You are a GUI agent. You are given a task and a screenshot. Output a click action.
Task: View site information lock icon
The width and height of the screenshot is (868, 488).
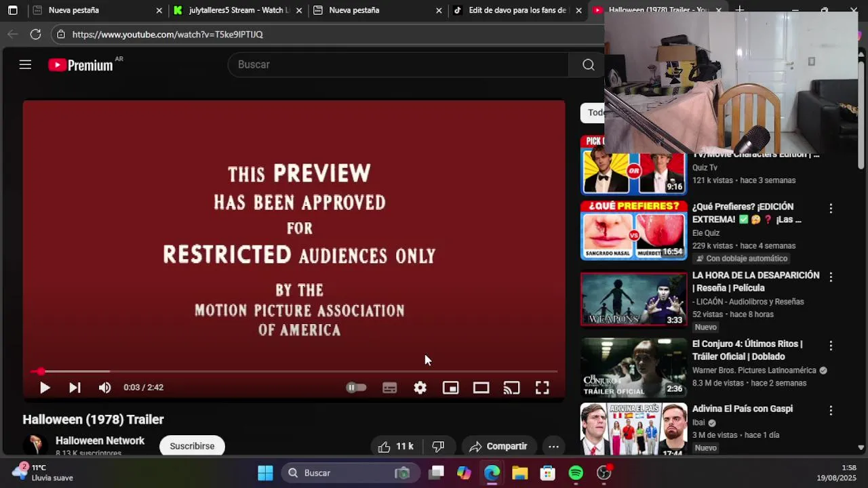[x=61, y=34]
